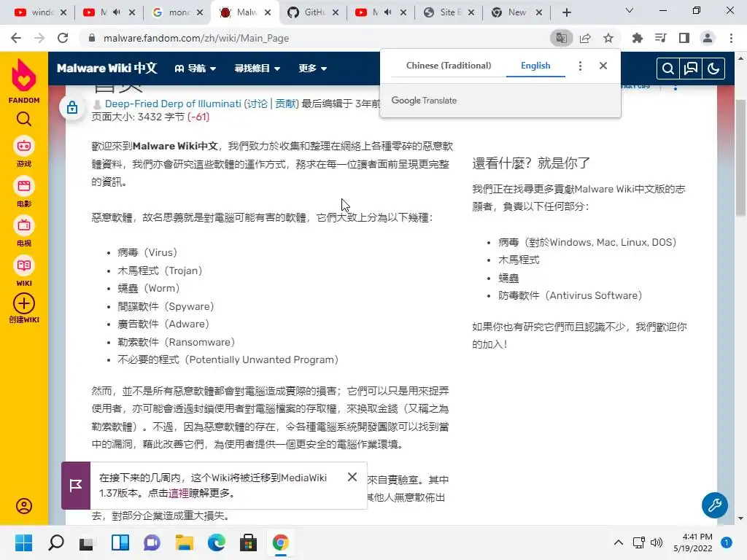Image resolution: width=747 pixels, height=560 pixels.
Task: Select Chinese (Traditional) tab in translate popup
Action: pyautogui.click(x=449, y=66)
